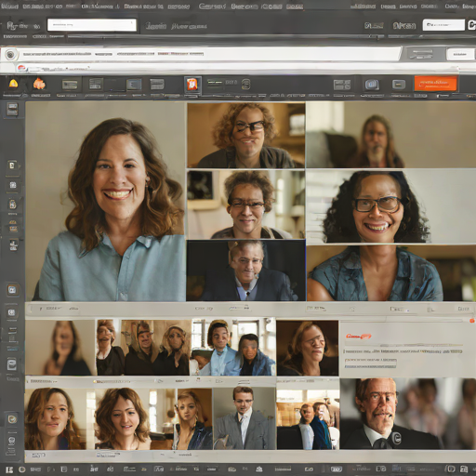Click the topmost icon in left sidebar
Viewport: 476px width, 476px height.
12,110
